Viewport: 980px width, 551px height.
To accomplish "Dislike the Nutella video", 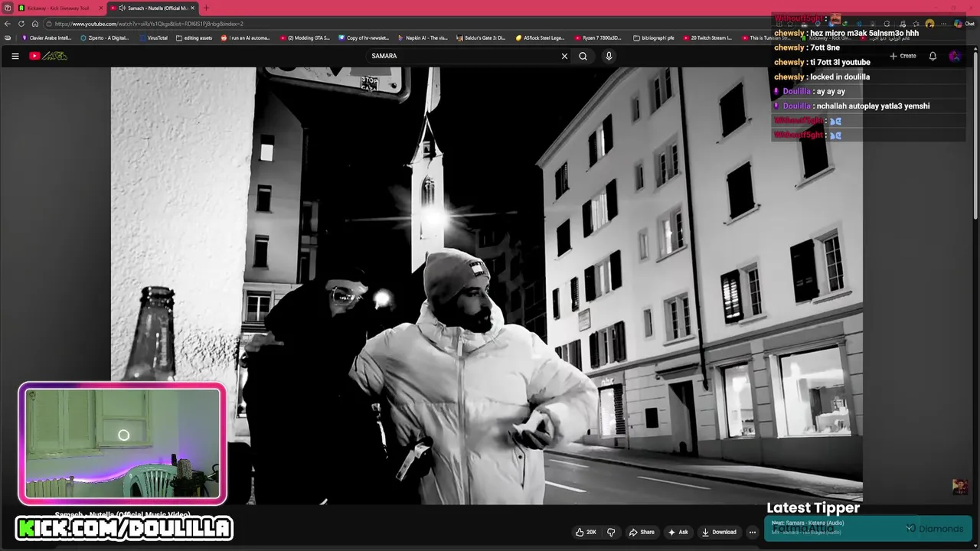I will pos(611,532).
